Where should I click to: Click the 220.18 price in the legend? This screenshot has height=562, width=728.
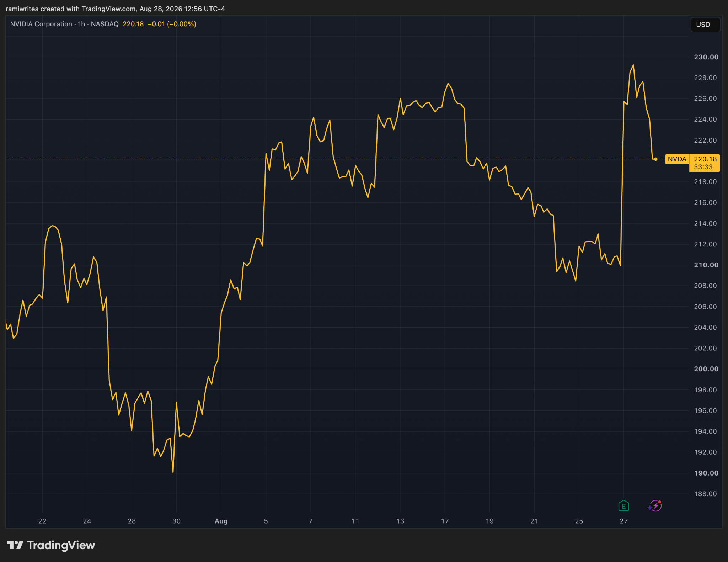tap(133, 24)
